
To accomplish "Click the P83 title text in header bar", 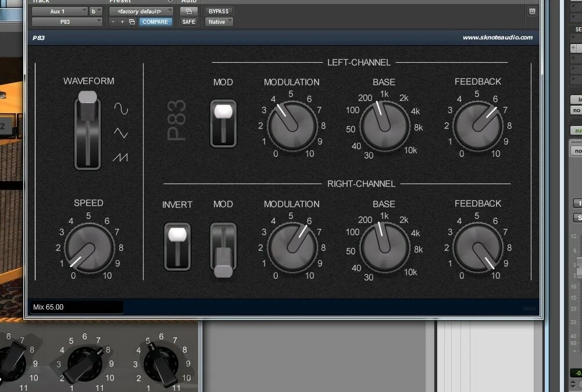I will pos(38,38).
